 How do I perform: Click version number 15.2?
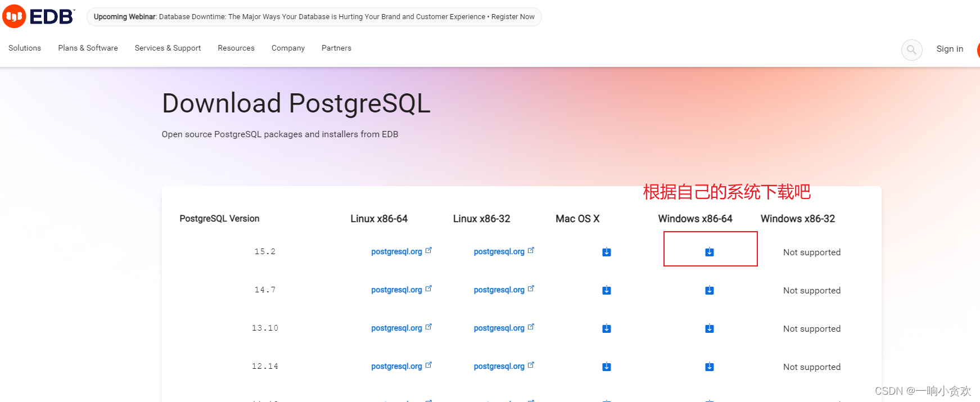[x=265, y=252]
